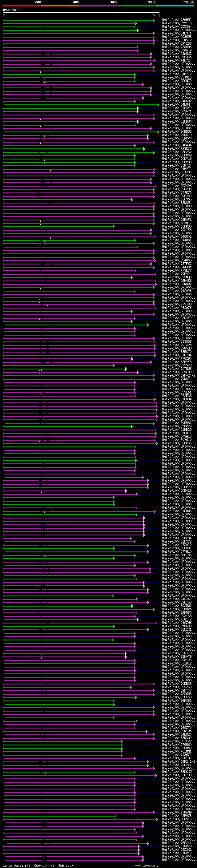Screen dimensions: 197x868
Task: Select the UniRef100_A4HVT2 label
Action: [x=177, y=169]
